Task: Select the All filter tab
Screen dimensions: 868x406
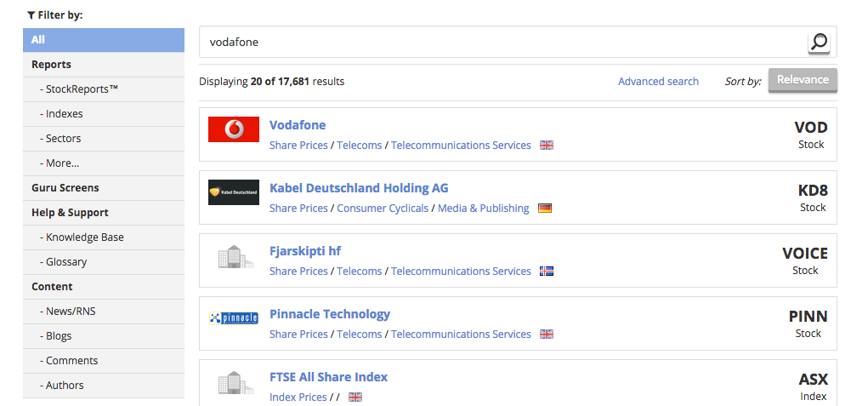Action: click(104, 40)
